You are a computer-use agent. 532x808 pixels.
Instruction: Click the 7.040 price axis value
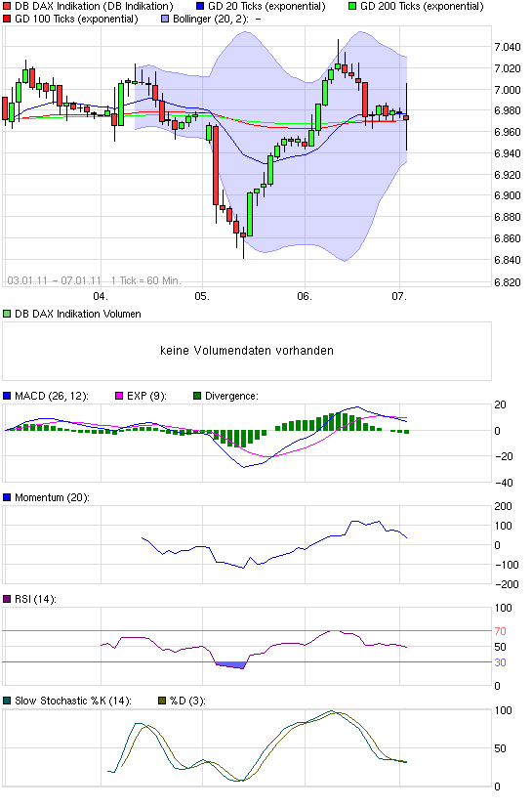(508, 48)
